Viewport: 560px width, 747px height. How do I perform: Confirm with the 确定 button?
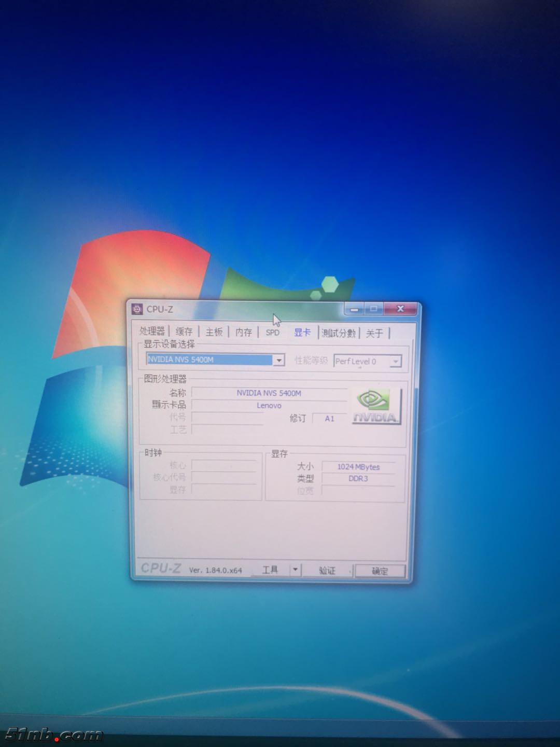pos(380,571)
